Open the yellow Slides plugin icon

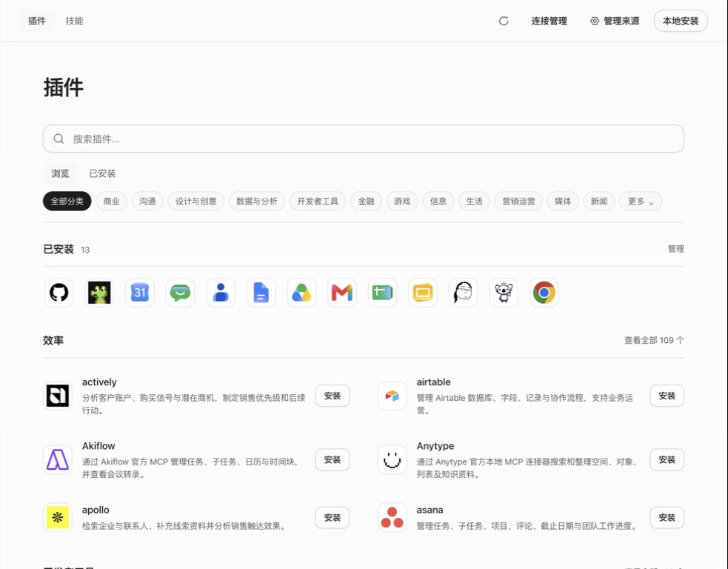(x=422, y=293)
